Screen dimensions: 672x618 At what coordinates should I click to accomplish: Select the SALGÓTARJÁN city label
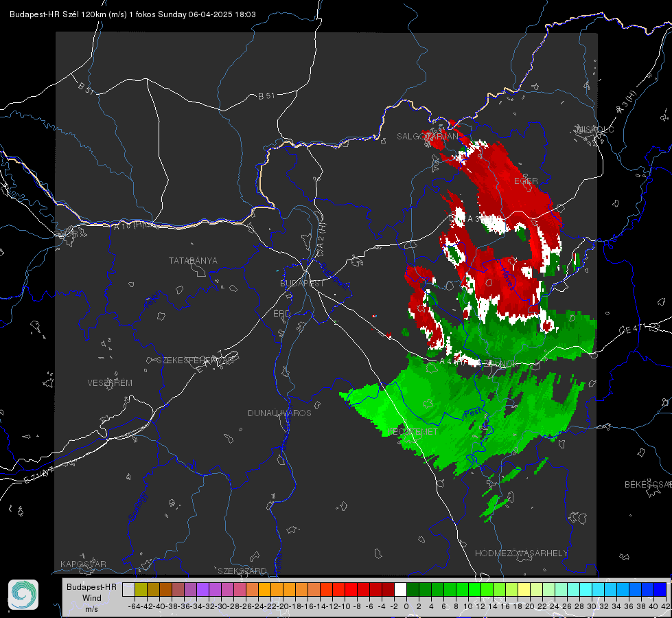427,137
